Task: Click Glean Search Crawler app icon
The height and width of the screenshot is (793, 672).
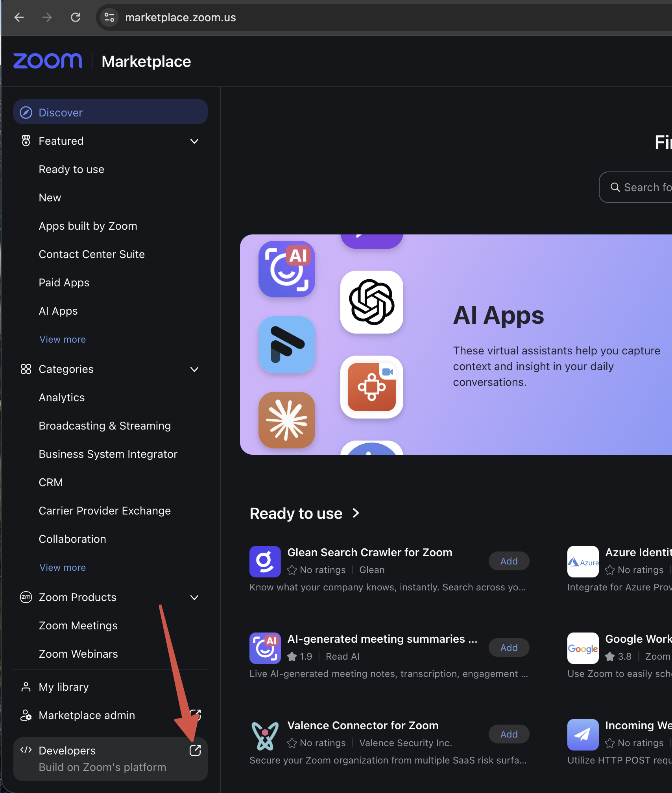Action: (265, 562)
